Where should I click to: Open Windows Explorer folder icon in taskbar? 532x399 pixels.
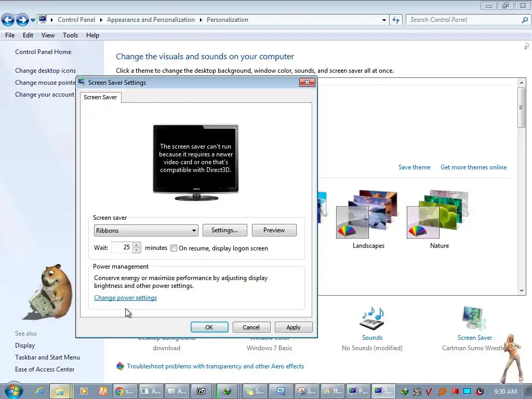60,391
